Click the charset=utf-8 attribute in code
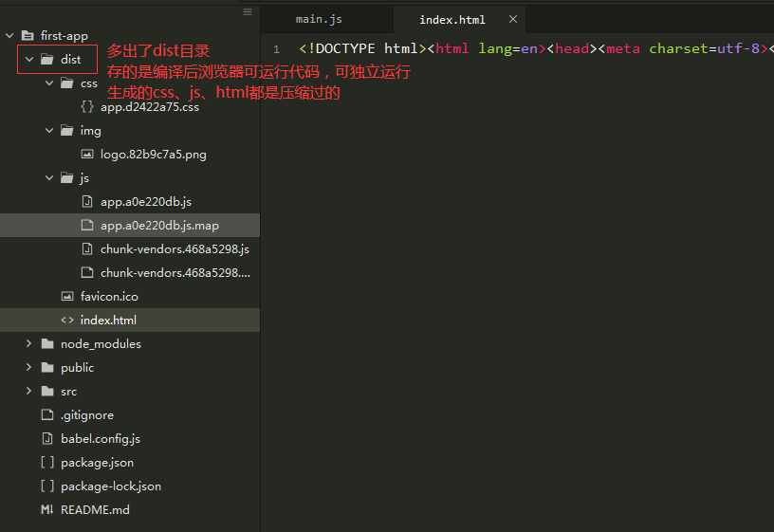Viewport: 774px width, 532px height. click(704, 48)
